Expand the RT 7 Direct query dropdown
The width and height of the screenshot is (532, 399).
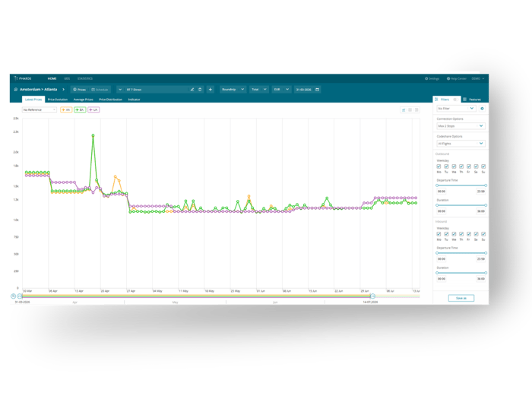(120, 90)
